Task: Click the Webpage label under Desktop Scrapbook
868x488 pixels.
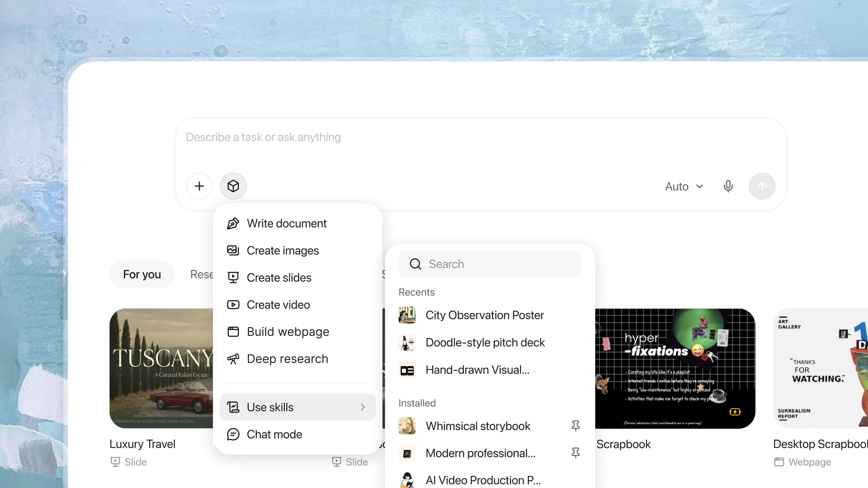Action: tap(810, 462)
